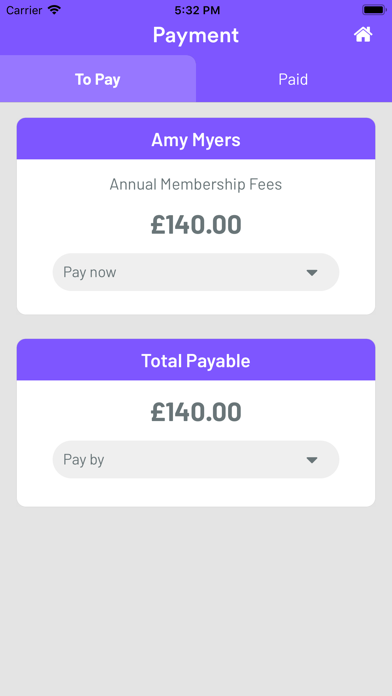Screen dimensions: 392x696
Task: Tap the battery icon in the status bar
Action: pos(374,10)
